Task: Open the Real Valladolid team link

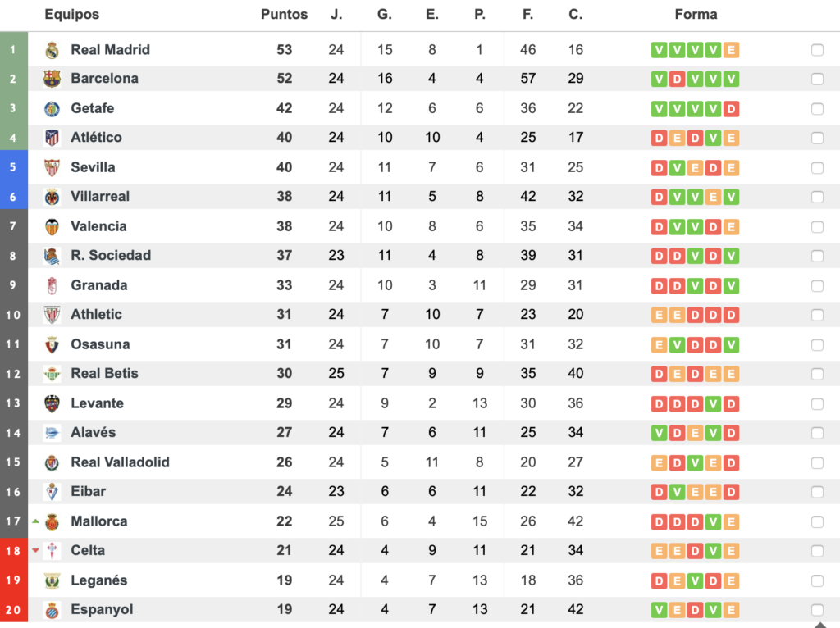Action: coord(120,462)
